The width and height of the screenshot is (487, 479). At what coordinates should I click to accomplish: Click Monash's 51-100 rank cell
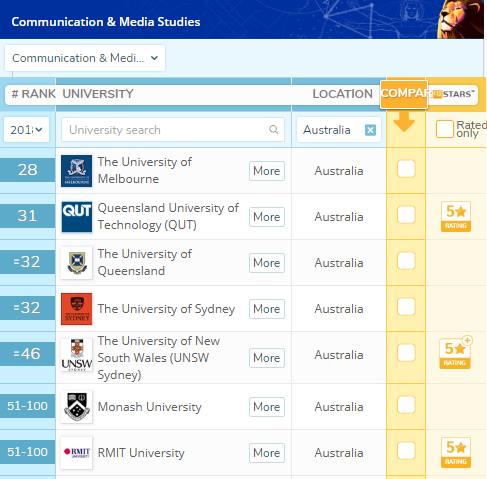(x=27, y=406)
